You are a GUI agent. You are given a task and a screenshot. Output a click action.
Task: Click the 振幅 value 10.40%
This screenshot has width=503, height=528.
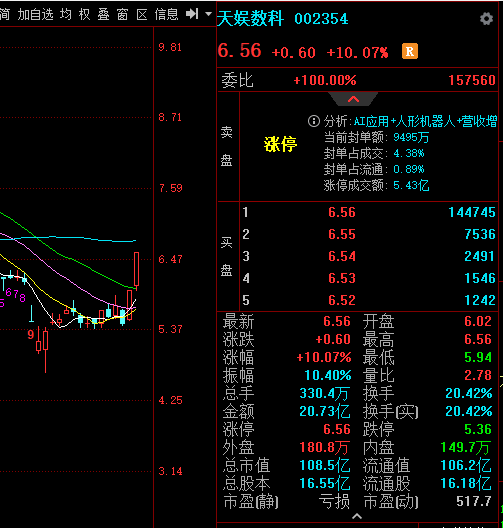point(328,375)
